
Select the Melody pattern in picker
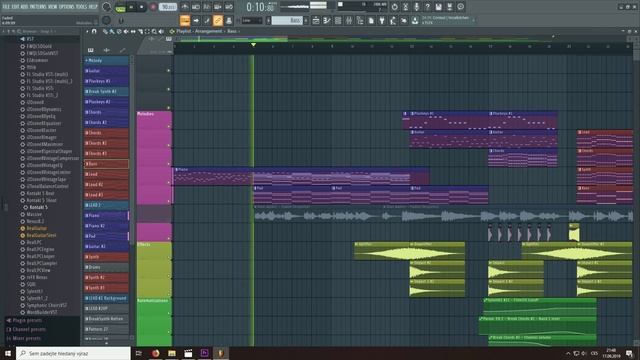[x=106, y=60]
